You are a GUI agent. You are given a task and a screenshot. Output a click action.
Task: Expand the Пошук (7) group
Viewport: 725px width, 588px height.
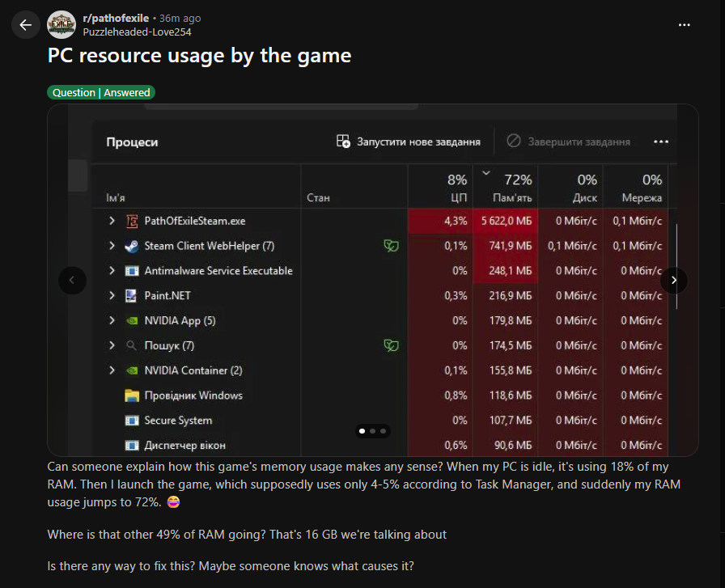(112, 345)
